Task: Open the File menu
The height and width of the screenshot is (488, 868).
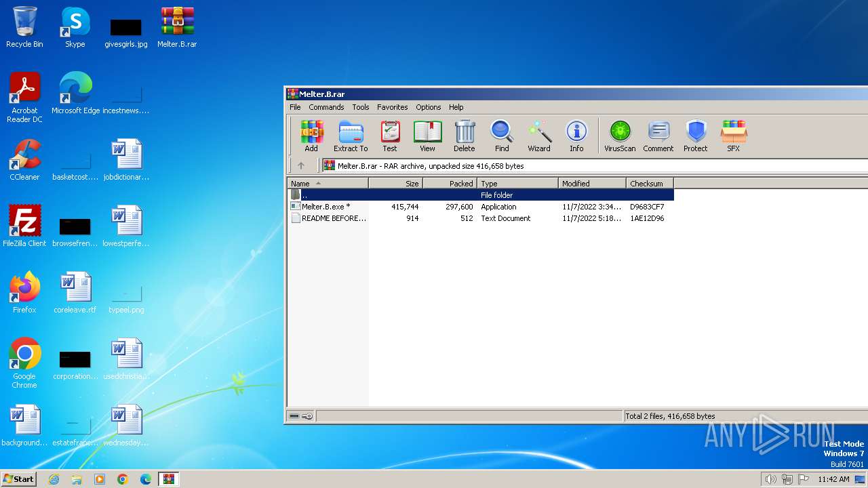Action: (x=295, y=107)
